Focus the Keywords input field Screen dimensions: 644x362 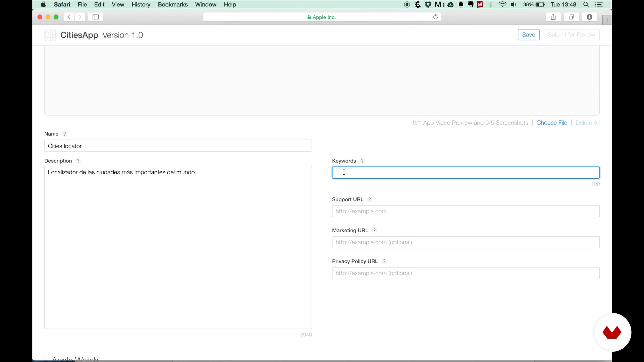point(466,173)
